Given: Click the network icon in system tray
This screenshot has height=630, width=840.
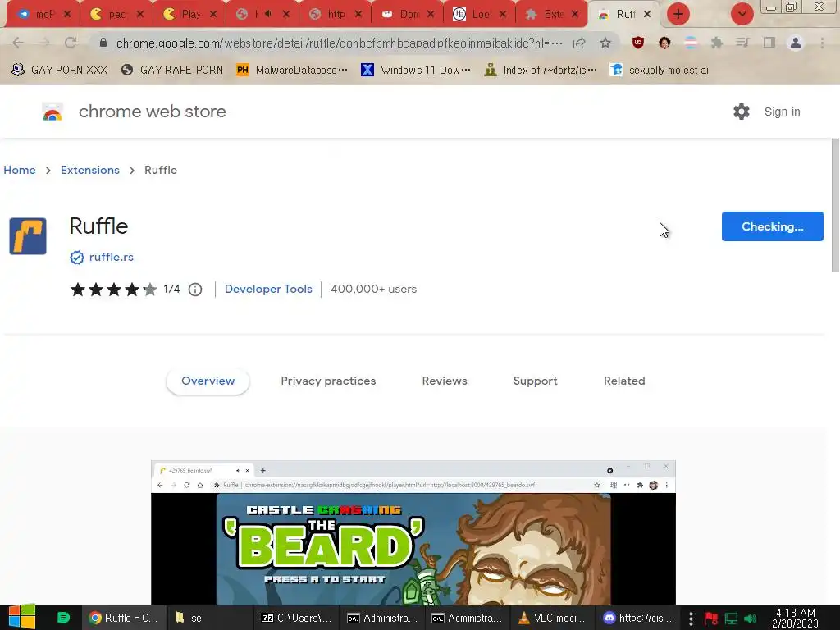Looking at the screenshot, I should pos(731,619).
